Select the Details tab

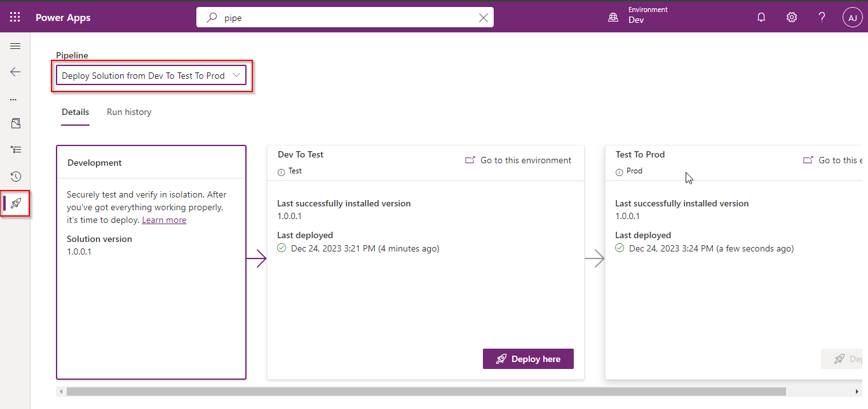coord(75,112)
